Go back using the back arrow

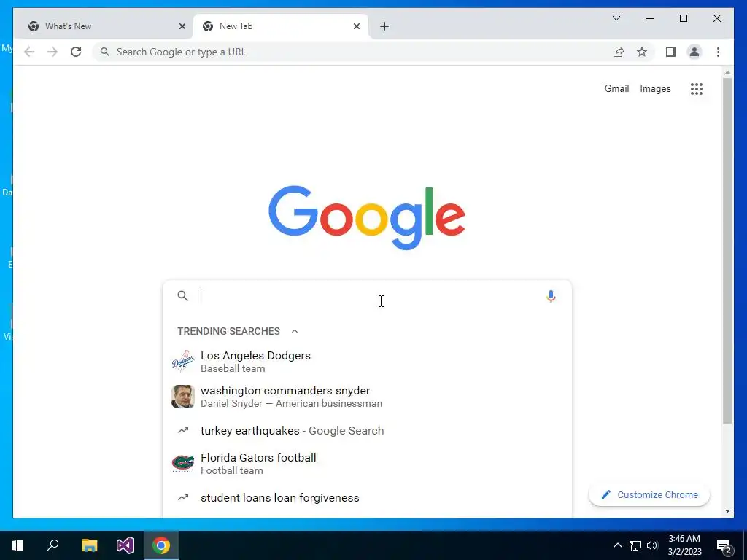pos(29,52)
